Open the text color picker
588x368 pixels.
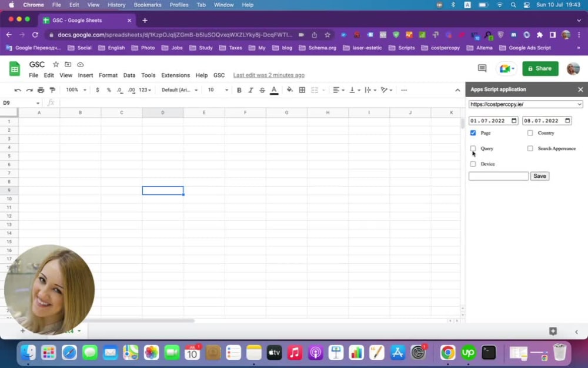tap(274, 90)
